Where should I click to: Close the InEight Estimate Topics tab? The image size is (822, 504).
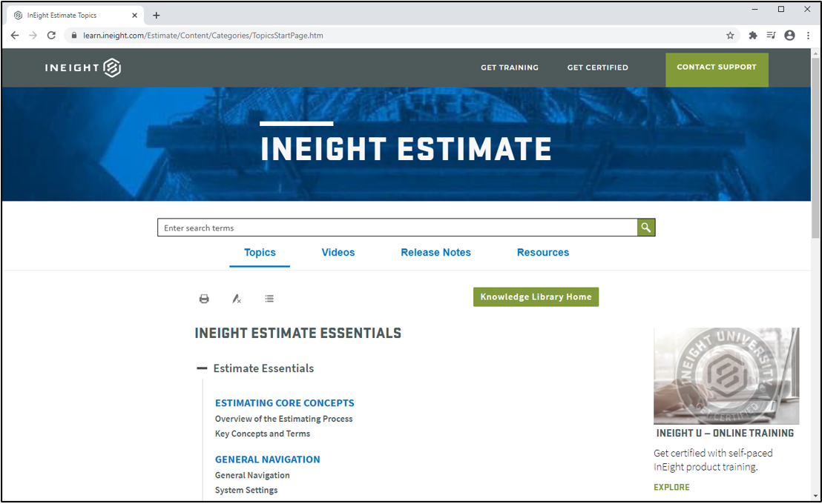coord(135,15)
